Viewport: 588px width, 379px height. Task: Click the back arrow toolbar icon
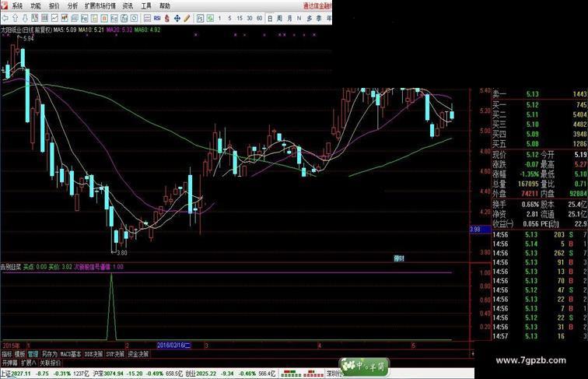[x=5, y=18]
